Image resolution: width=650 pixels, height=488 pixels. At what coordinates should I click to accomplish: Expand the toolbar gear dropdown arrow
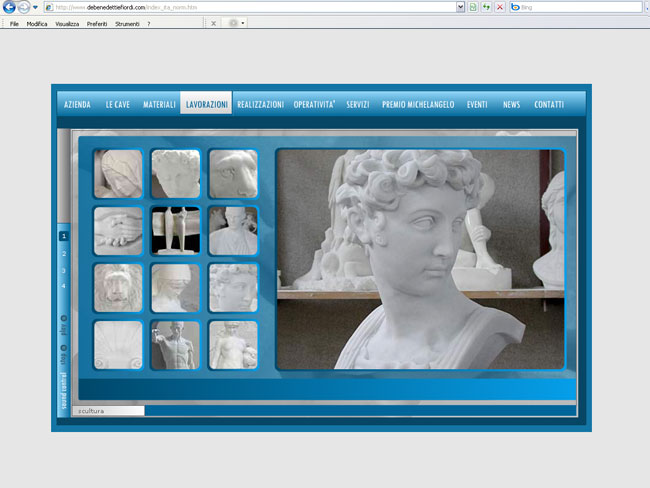(243, 23)
